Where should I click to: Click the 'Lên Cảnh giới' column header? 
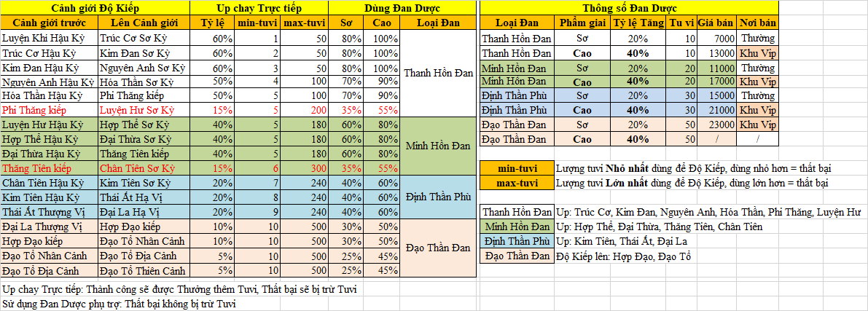144,23
